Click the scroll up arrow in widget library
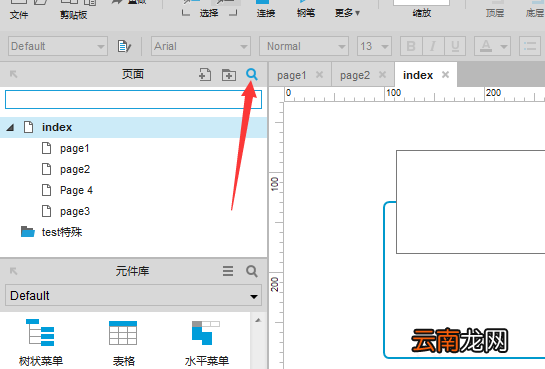The width and height of the screenshot is (545, 369). pos(258,320)
